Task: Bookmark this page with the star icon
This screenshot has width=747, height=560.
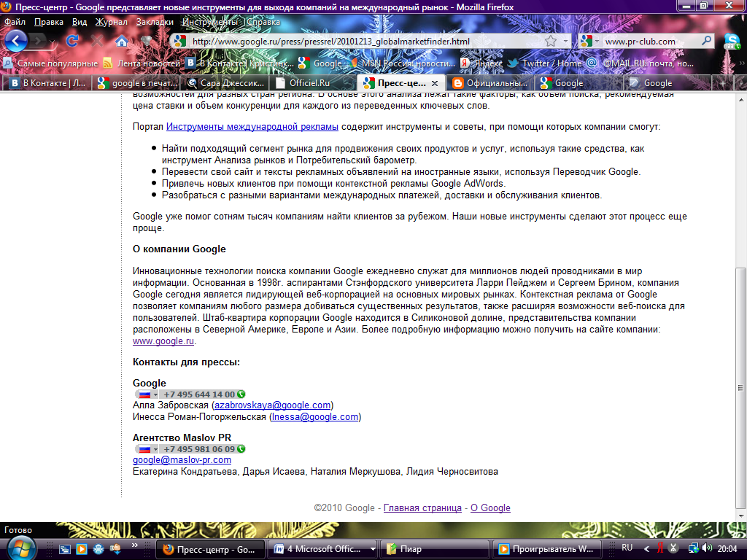Action: tap(551, 41)
